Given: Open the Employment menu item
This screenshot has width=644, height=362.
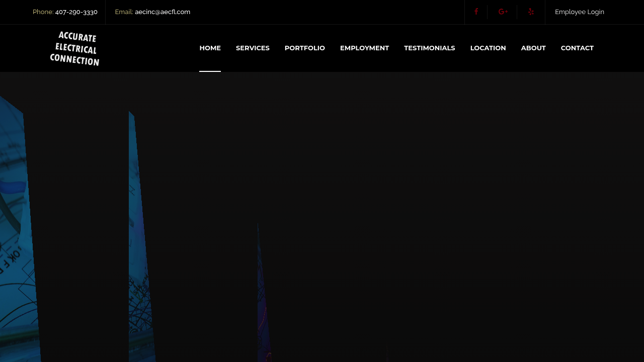Looking at the screenshot, I should [x=364, y=48].
